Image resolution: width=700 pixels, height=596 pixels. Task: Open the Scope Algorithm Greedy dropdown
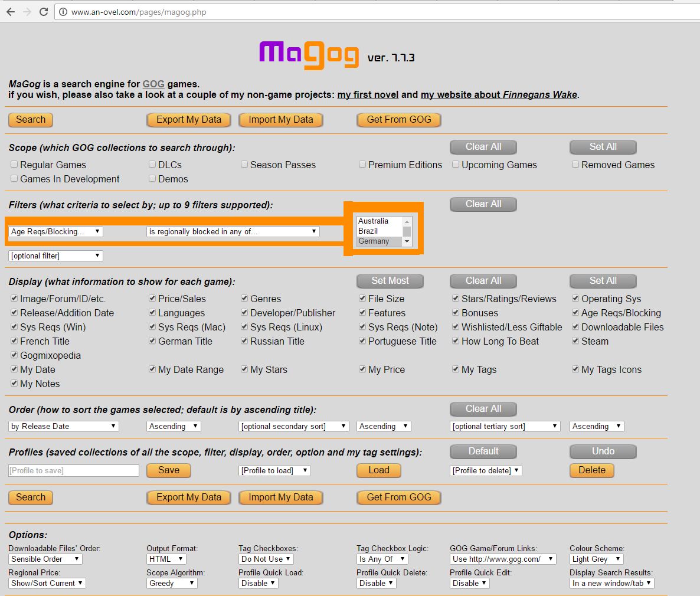(x=172, y=583)
